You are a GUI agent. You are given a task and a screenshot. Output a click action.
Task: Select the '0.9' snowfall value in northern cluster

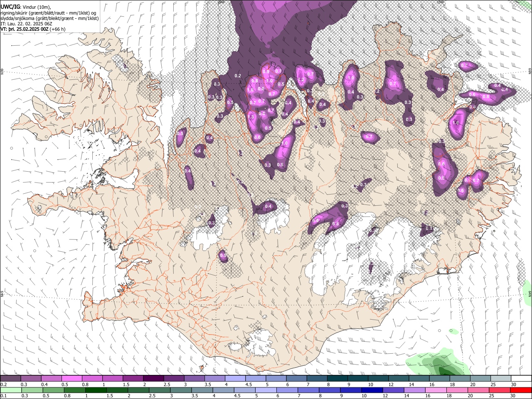coord(266,72)
